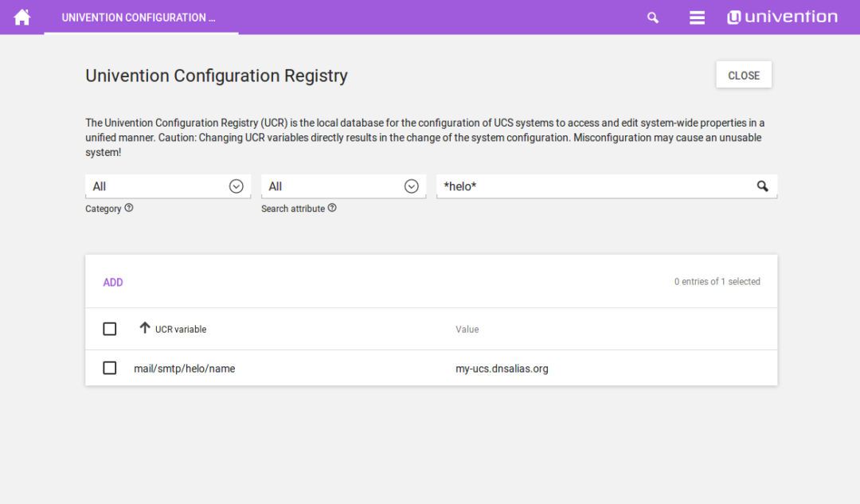Image resolution: width=860 pixels, height=504 pixels.
Task: Add a new UCR variable via ADD
Action: click(113, 282)
